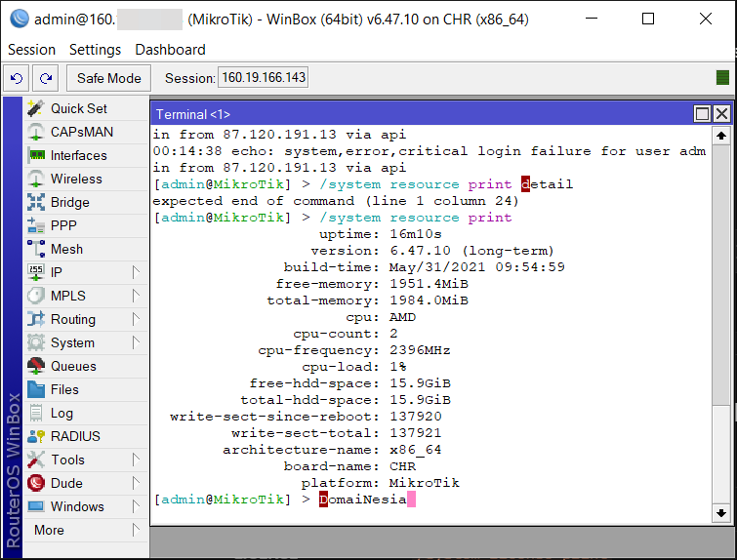Expand the System submenu arrow

coord(136,343)
